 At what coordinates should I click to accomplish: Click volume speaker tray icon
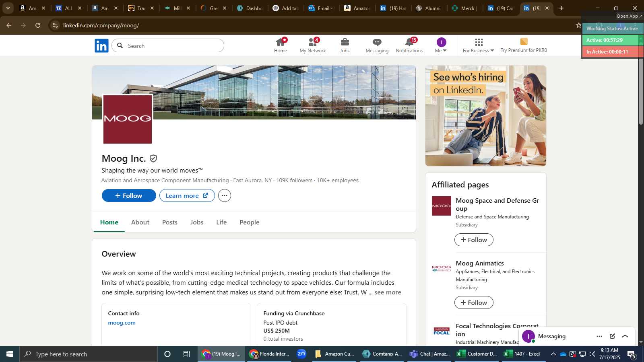pyautogui.click(x=592, y=354)
